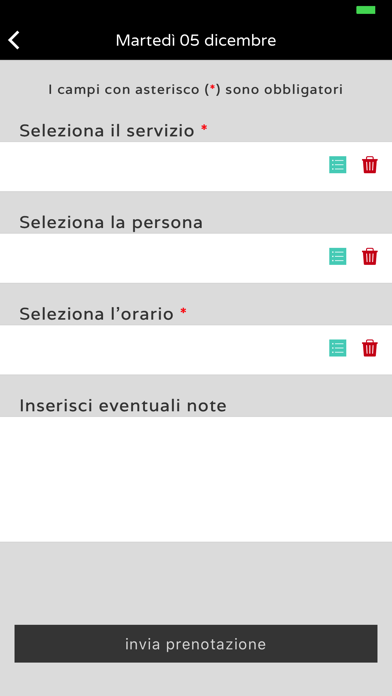This screenshot has height=696, width=392.
Task: Submit with invia prenotazione button
Action: pyautogui.click(x=196, y=644)
